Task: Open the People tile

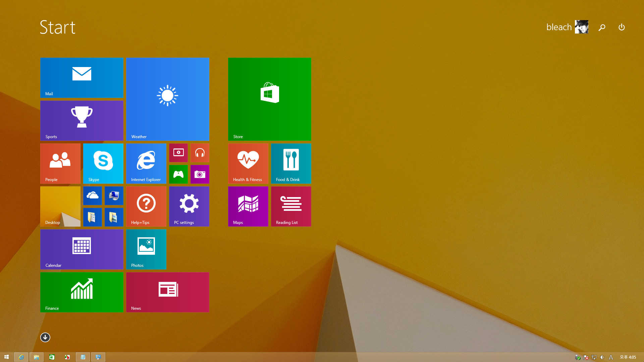Action: pos(60,164)
